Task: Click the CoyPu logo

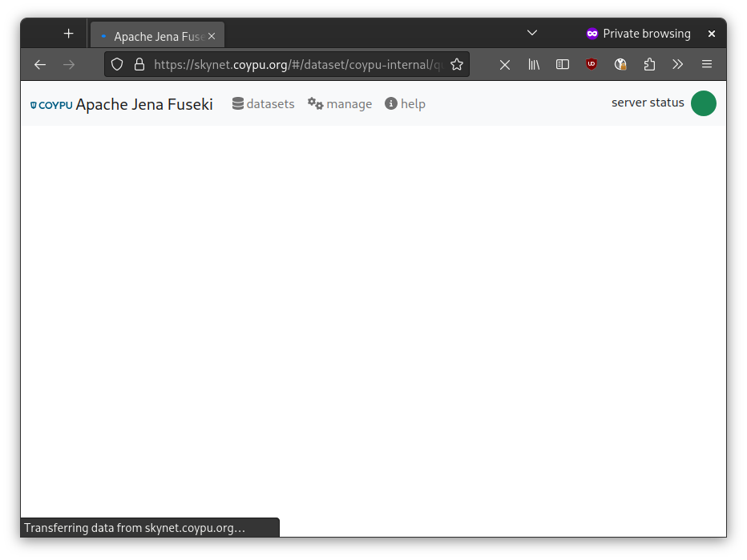Action: 51,105
